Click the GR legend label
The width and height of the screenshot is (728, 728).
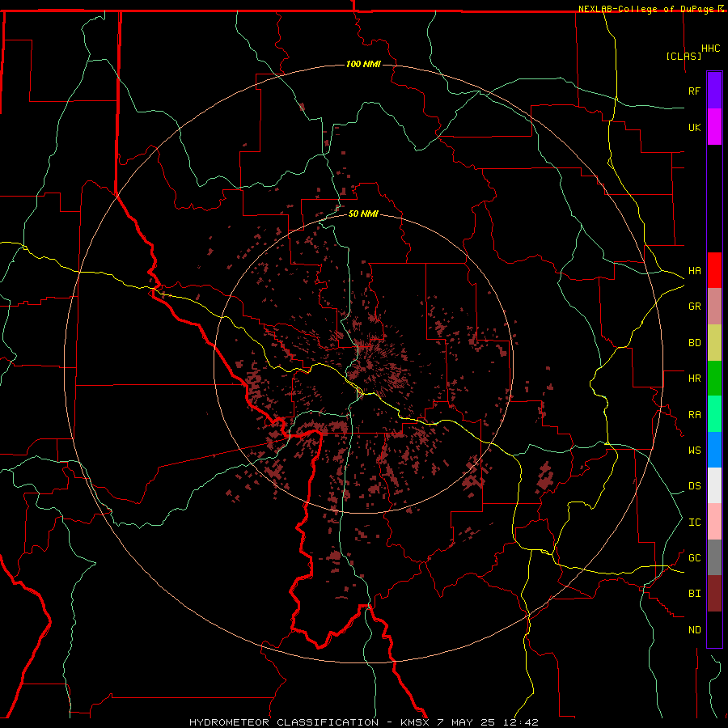click(694, 307)
